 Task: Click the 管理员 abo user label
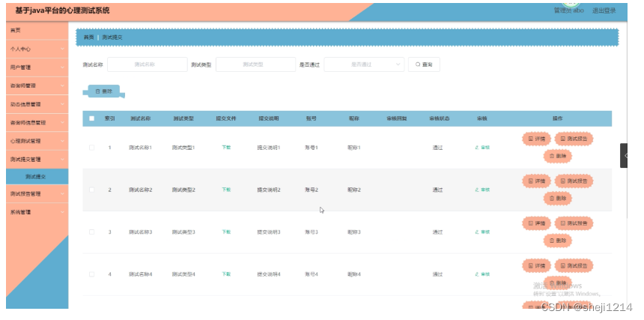568,10
